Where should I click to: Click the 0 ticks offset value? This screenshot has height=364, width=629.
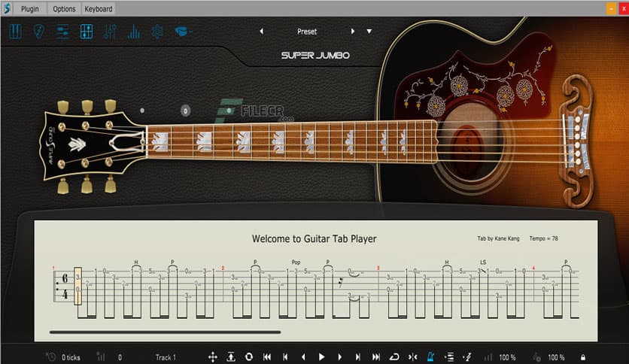pyautogui.click(x=71, y=357)
